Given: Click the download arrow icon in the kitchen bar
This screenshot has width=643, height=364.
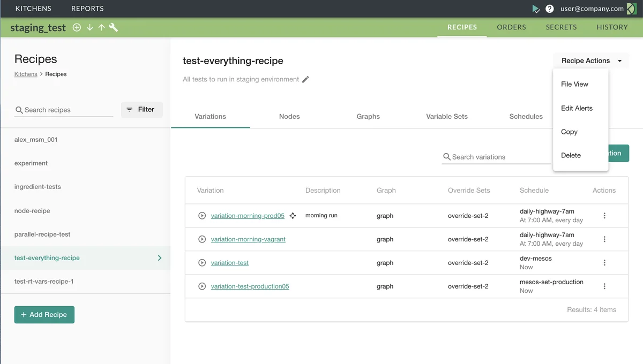Looking at the screenshot, I should [x=89, y=27].
